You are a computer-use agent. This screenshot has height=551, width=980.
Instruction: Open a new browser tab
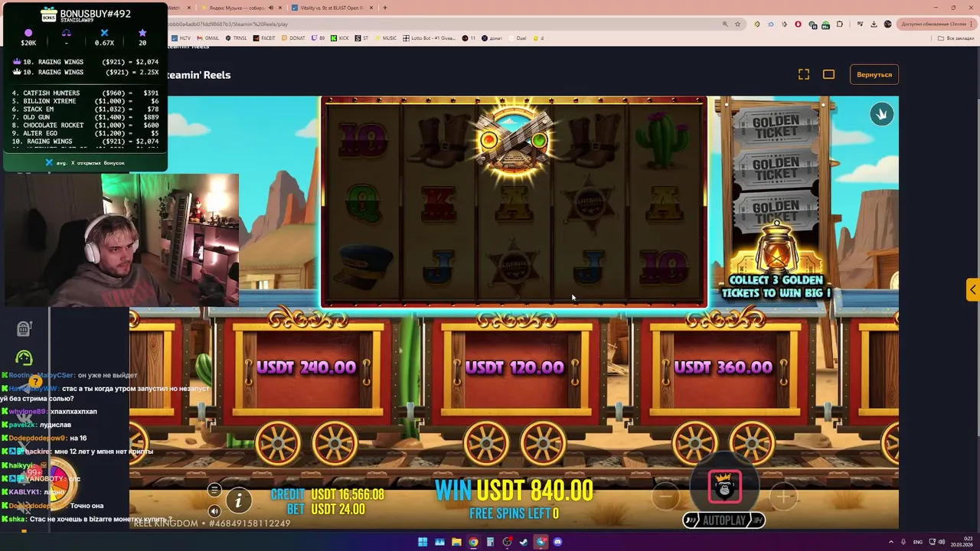tap(385, 8)
